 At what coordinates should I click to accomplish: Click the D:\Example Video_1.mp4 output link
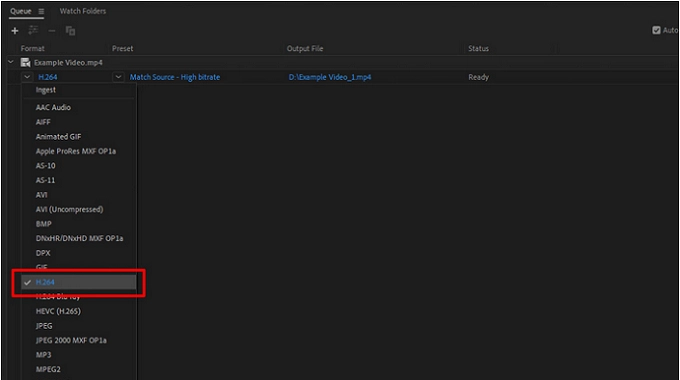point(330,77)
